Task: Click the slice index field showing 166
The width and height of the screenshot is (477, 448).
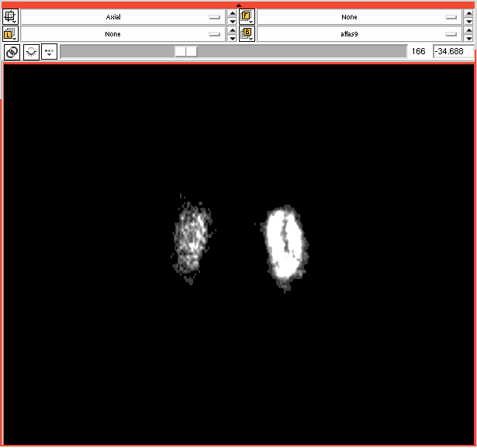Action: pos(419,51)
